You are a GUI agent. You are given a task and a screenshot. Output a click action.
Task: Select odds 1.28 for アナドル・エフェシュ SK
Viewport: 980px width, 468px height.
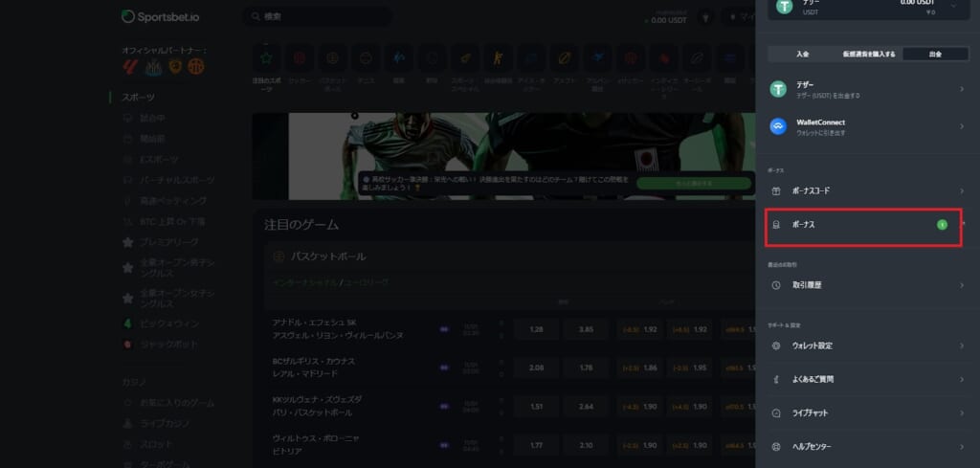(536, 329)
